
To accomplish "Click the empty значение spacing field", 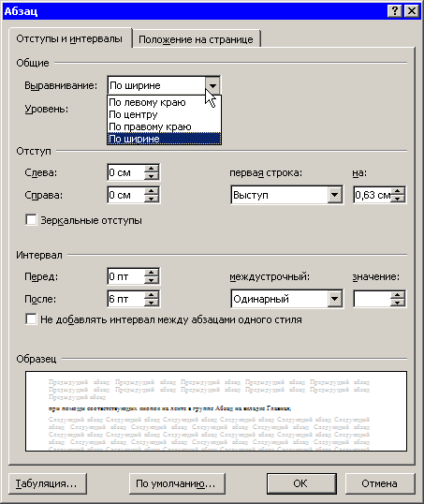I will pos(373,299).
